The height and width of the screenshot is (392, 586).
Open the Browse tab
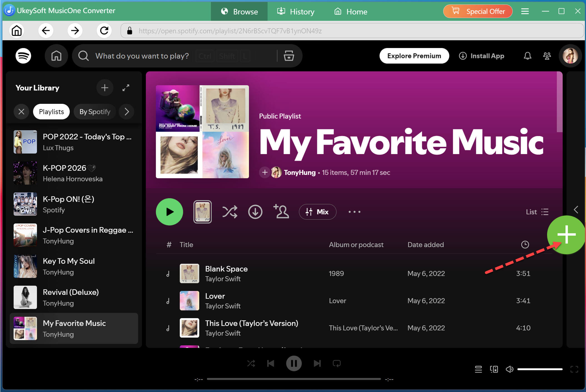coord(239,11)
